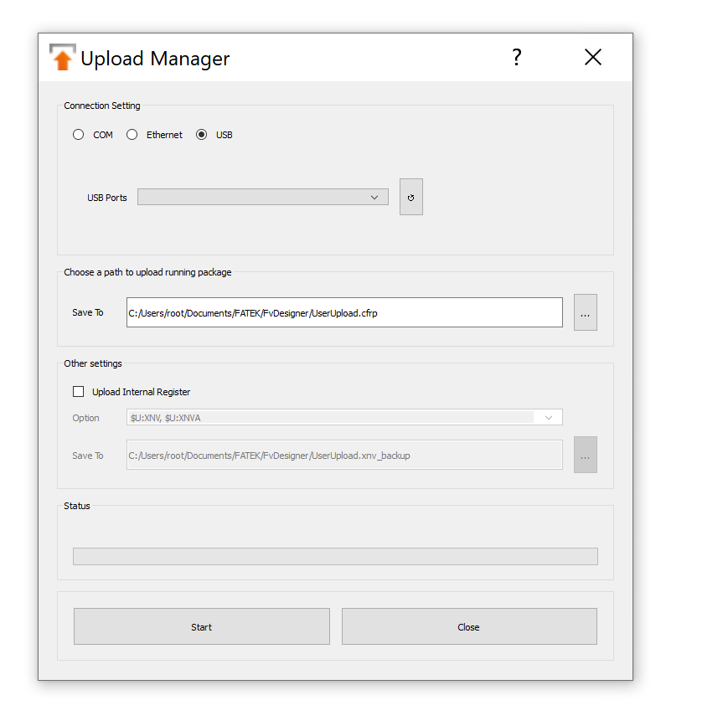Enable the Upload Internal Register checkbox
728x726 pixels.
[x=79, y=392]
